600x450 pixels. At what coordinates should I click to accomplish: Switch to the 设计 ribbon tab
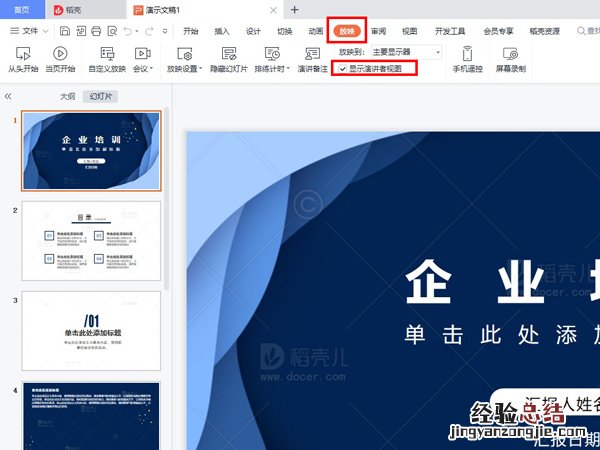(253, 31)
